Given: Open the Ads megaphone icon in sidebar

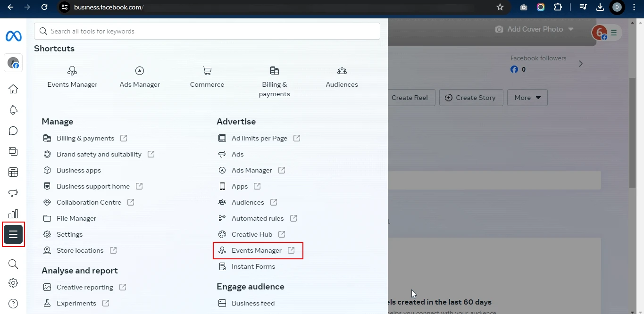Looking at the screenshot, I should pyautogui.click(x=13, y=193).
